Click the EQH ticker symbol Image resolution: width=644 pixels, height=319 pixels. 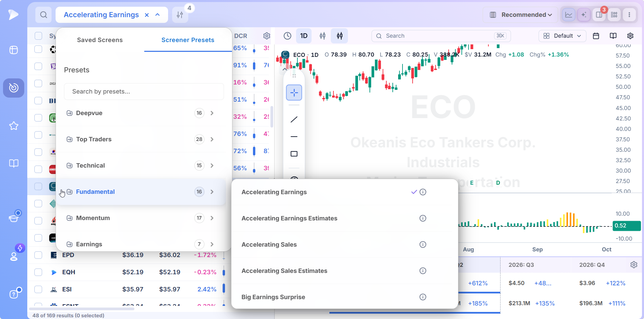(69, 272)
